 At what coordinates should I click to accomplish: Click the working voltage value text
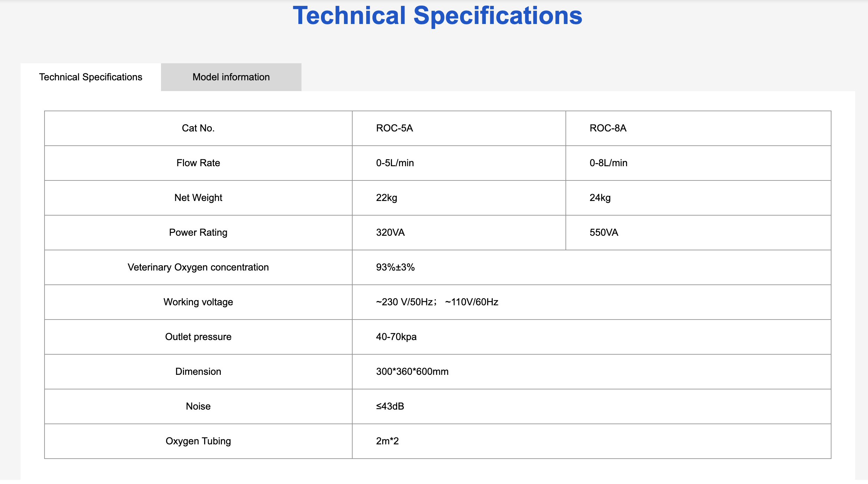tap(437, 302)
